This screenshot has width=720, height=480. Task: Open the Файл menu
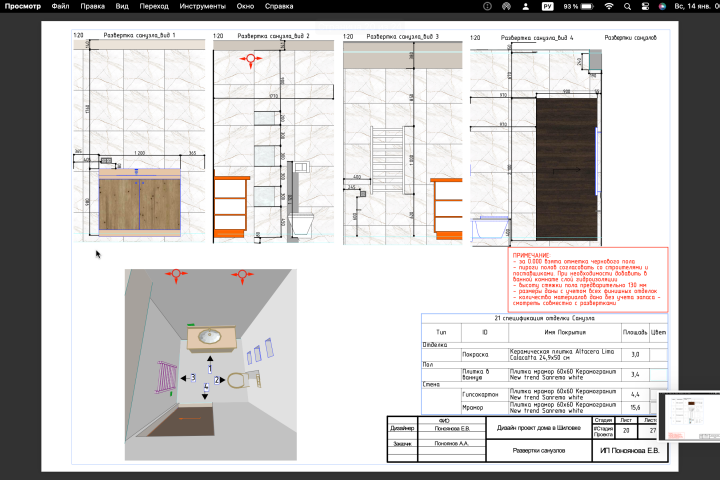61,6
